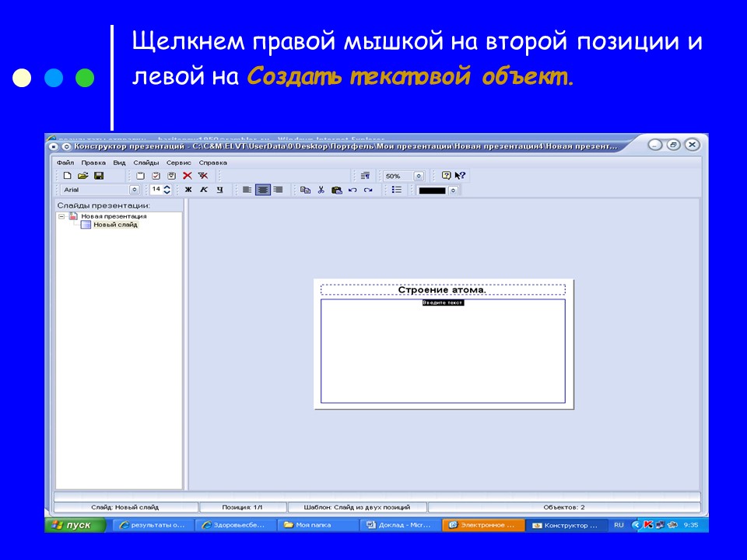Toggle underline formatting (Ч)
The width and height of the screenshot is (747, 560).
click(219, 190)
